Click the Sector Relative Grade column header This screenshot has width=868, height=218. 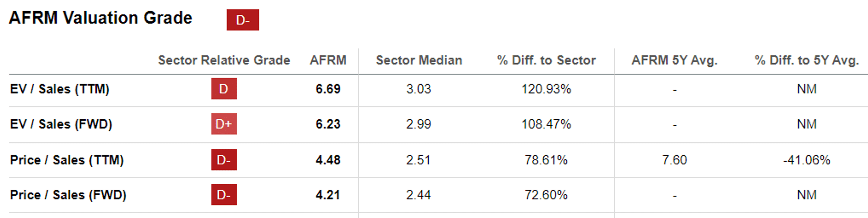[224, 60]
